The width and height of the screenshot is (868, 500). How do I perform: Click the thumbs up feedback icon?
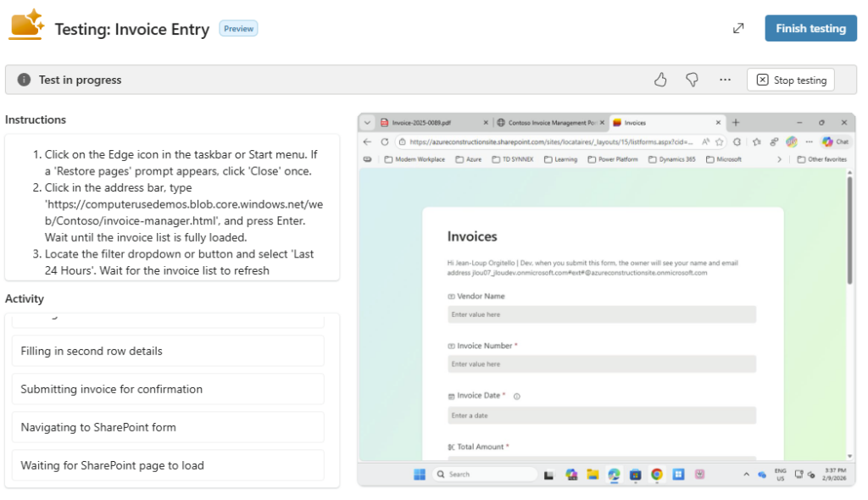point(660,80)
